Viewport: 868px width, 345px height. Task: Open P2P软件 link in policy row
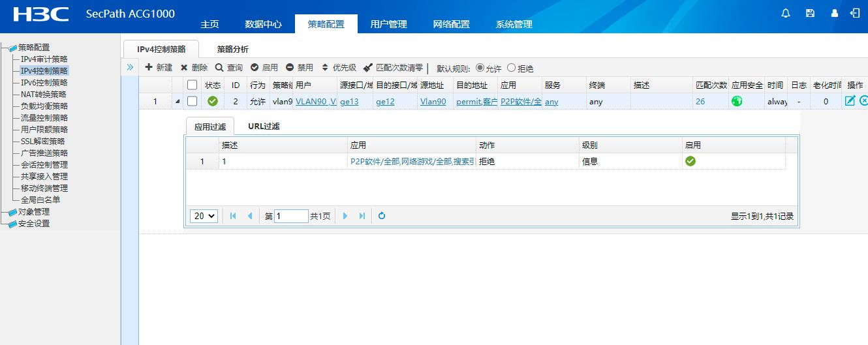521,101
